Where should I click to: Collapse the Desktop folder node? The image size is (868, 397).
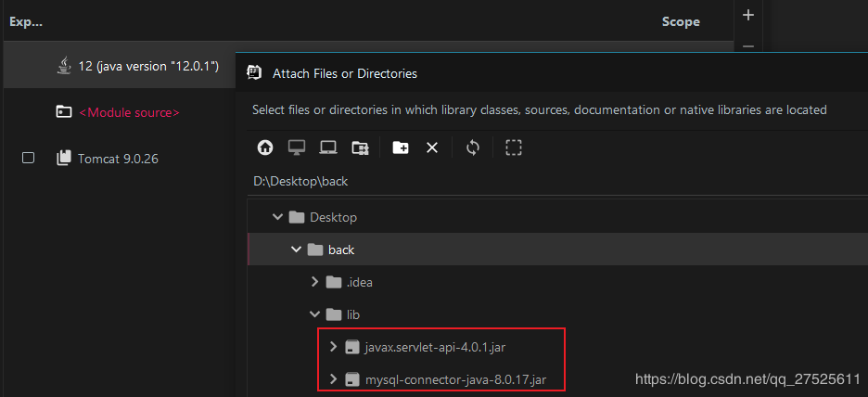coord(276,217)
